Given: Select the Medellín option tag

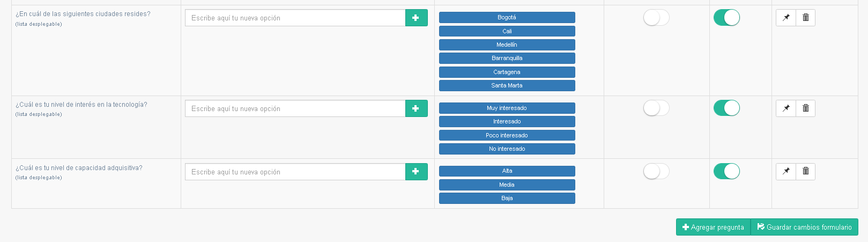Looking at the screenshot, I should click(x=507, y=45).
